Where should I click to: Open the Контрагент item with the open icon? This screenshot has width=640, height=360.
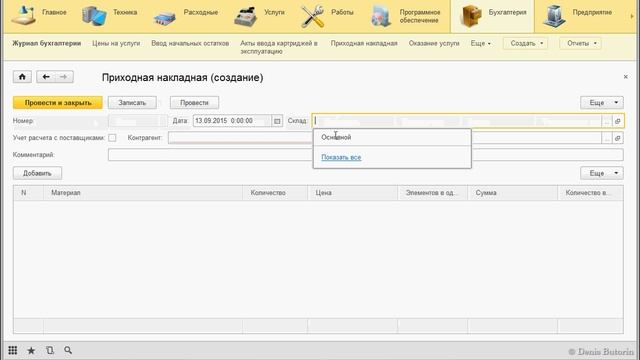click(618, 138)
